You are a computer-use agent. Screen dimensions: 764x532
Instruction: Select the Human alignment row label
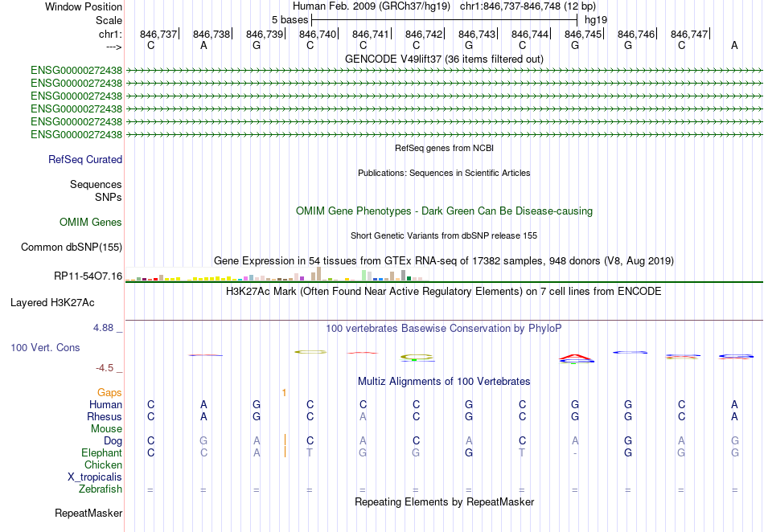point(105,404)
